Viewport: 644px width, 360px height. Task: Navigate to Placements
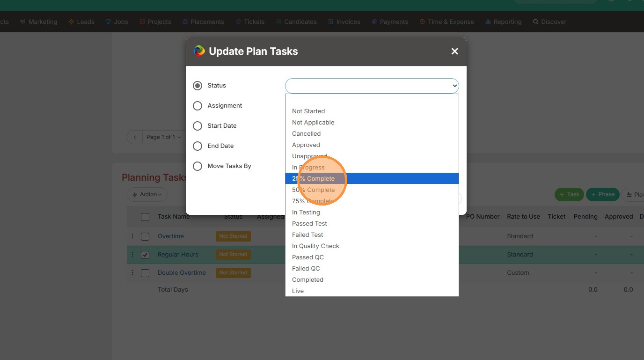pos(203,22)
